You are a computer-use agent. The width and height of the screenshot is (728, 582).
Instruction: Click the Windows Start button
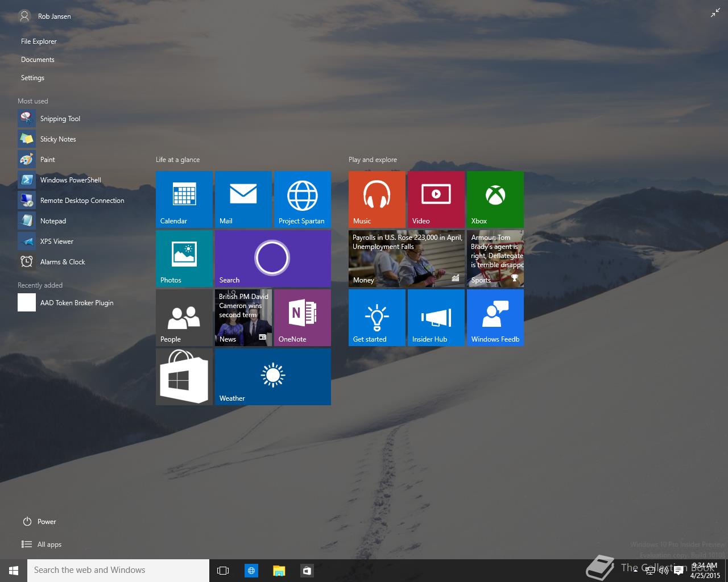(14, 571)
